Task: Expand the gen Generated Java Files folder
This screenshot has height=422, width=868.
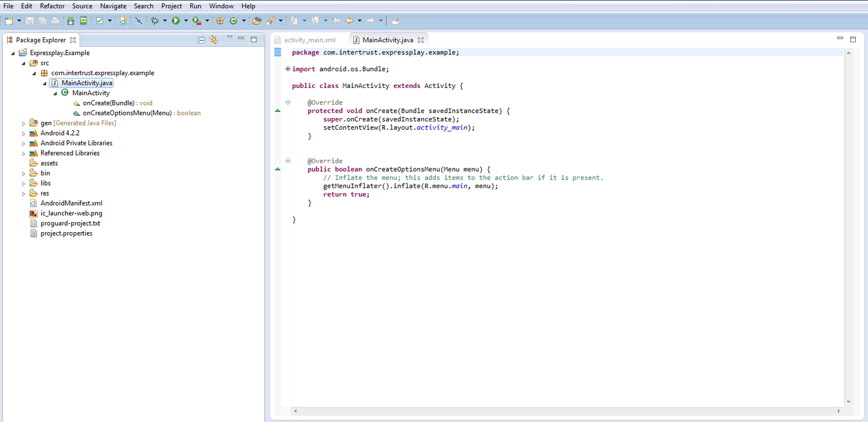Action: tap(24, 123)
